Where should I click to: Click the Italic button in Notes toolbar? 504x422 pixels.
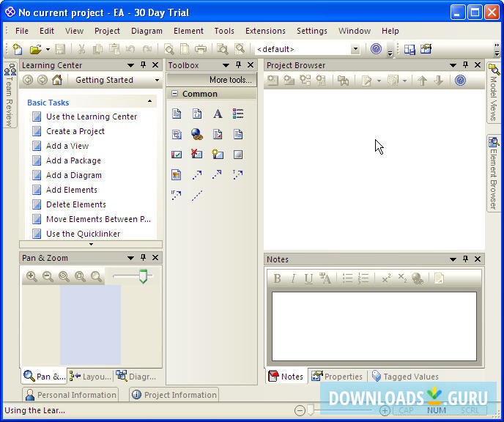(x=293, y=278)
